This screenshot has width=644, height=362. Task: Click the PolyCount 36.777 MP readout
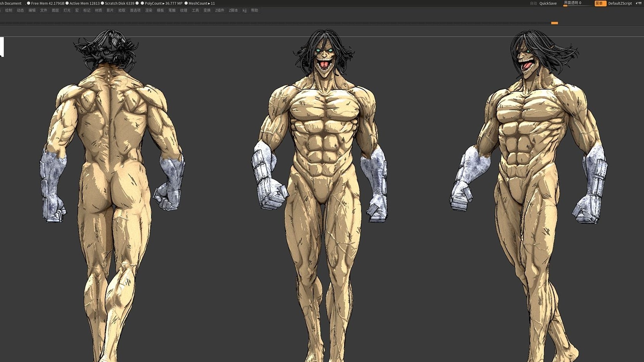(x=163, y=3)
